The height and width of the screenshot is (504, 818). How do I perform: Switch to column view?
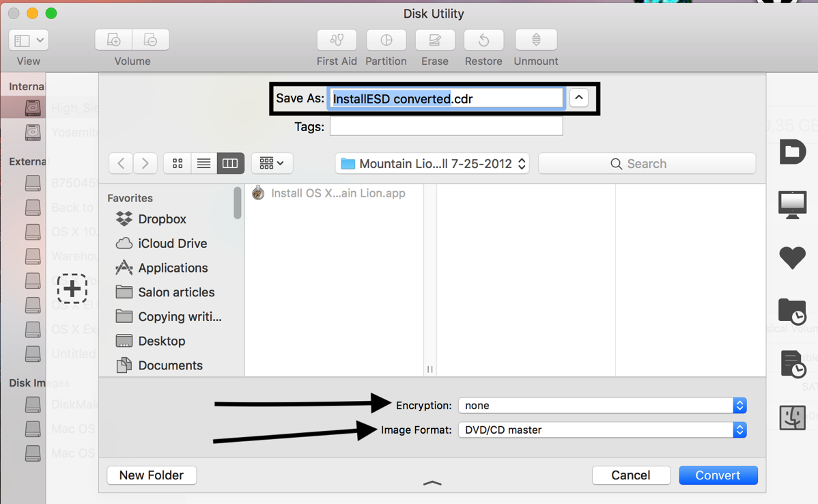(x=231, y=164)
